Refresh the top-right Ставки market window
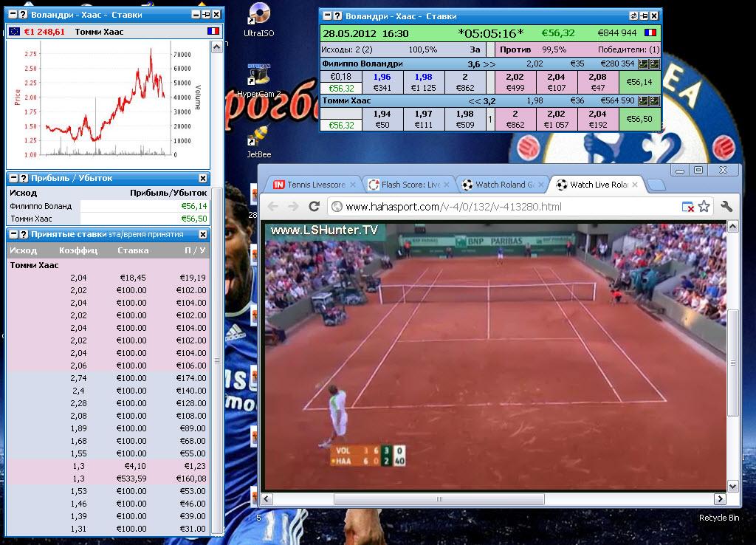Screen dimensions: 756x545 633,16
